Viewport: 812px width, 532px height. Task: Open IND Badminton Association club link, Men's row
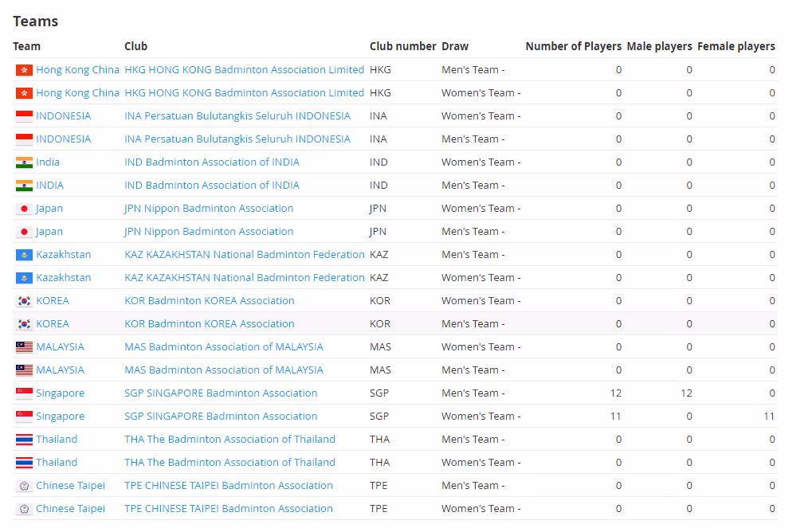212,186
